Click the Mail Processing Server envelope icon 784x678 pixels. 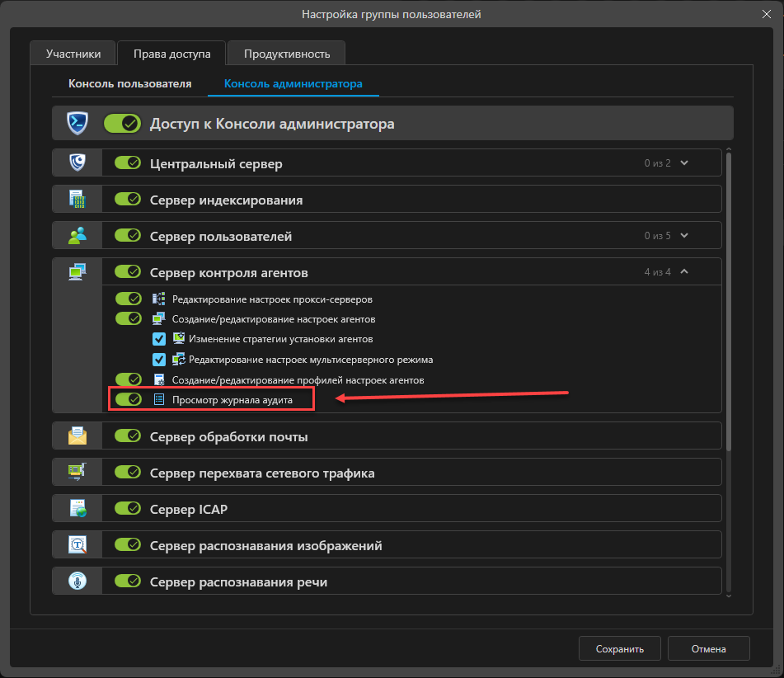(x=77, y=436)
